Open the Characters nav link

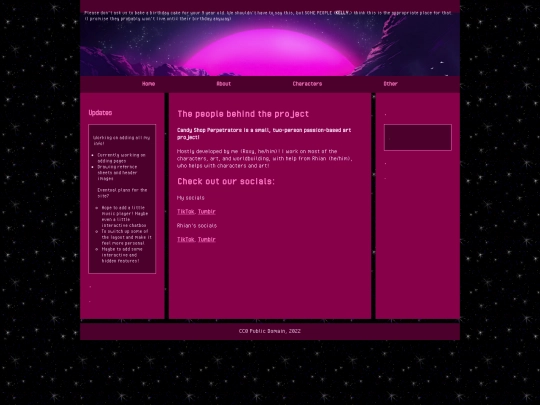(x=307, y=84)
